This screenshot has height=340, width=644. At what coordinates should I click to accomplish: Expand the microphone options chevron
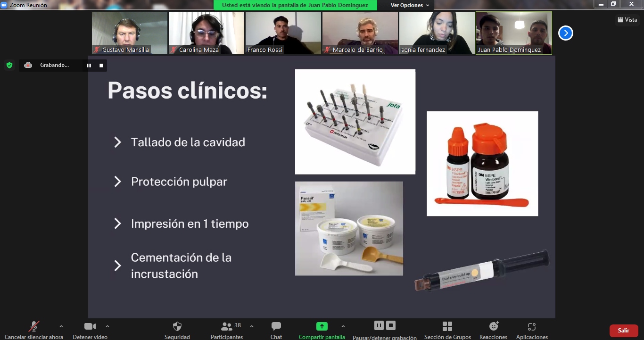(60, 325)
